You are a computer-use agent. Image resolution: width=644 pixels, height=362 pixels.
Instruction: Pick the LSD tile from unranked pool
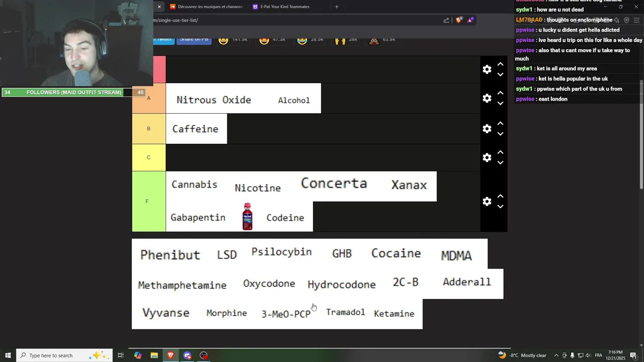226,254
